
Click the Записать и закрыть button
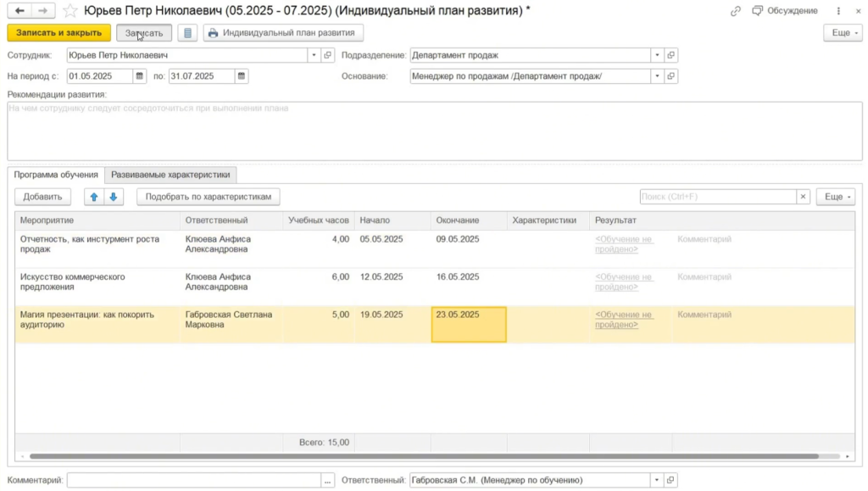click(58, 32)
